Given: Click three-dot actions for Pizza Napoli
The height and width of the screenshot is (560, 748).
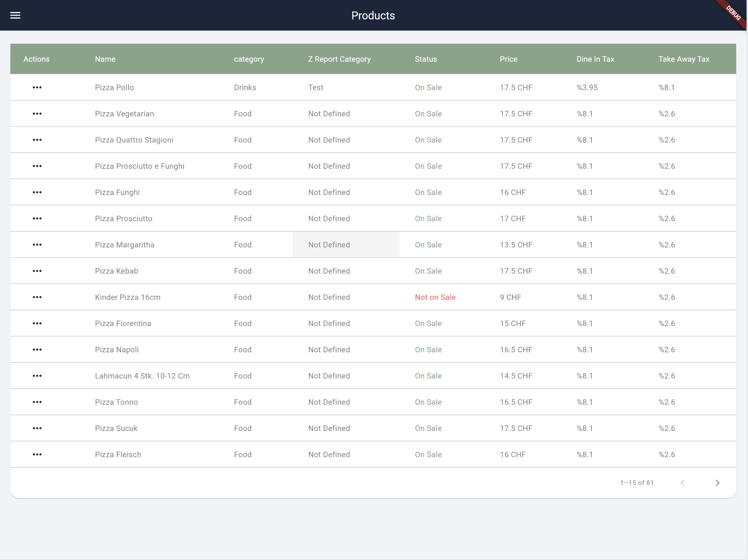Looking at the screenshot, I should pos(37,349).
